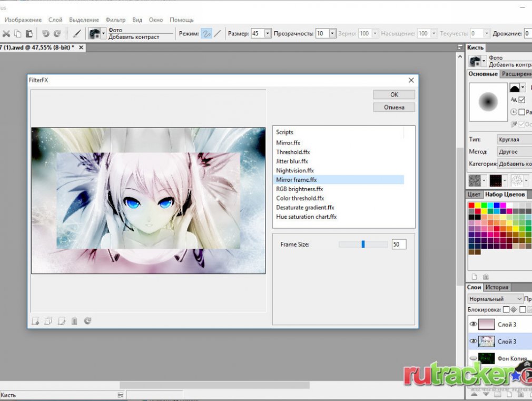Viewport: 532px width, 401px height.
Task: Click the edit script icon in FilterFX
Action: (62, 321)
